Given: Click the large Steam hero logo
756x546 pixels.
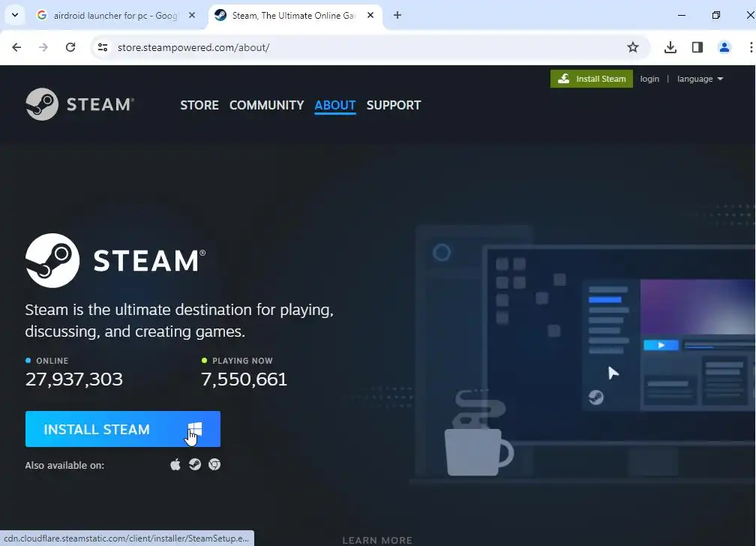Looking at the screenshot, I should pos(115,260).
